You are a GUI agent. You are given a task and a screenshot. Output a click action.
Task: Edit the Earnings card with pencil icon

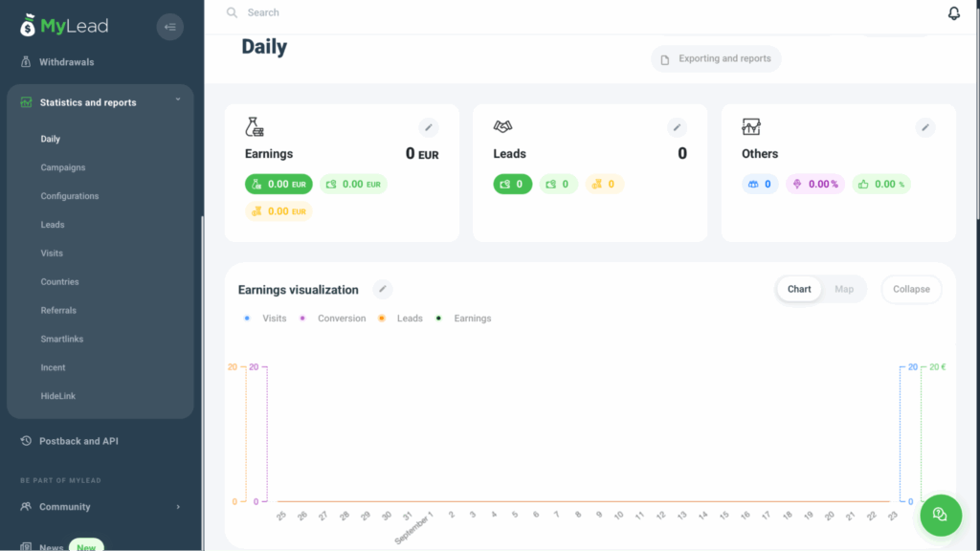click(429, 127)
